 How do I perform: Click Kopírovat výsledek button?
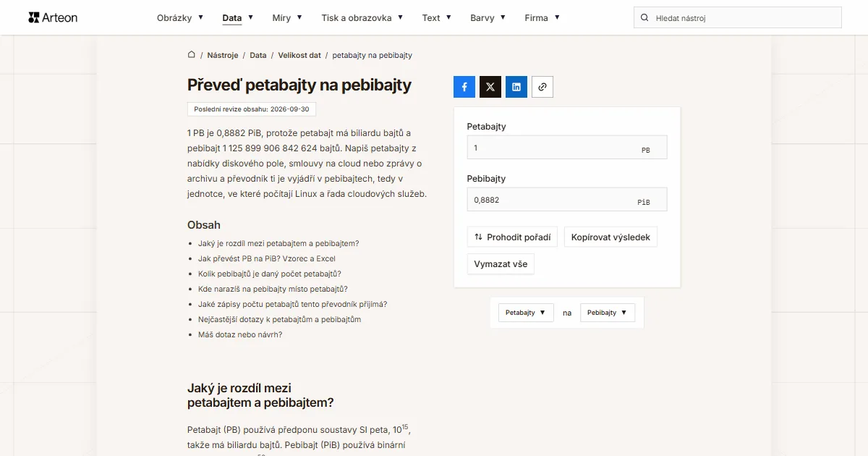pyautogui.click(x=610, y=237)
